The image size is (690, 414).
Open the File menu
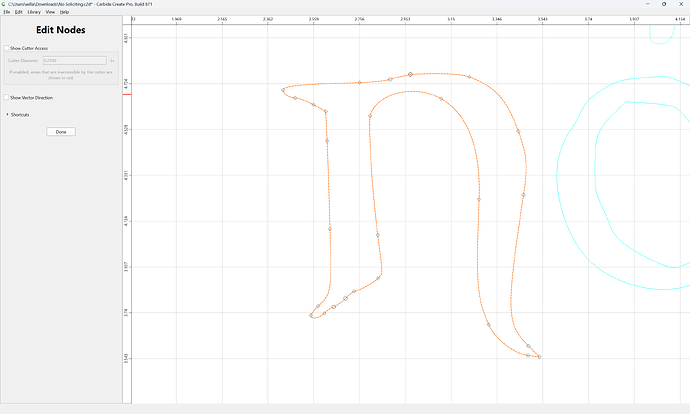(x=7, y=12)
